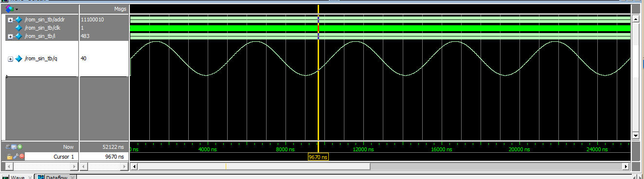Close the Dataflow tab

[72, 177]
